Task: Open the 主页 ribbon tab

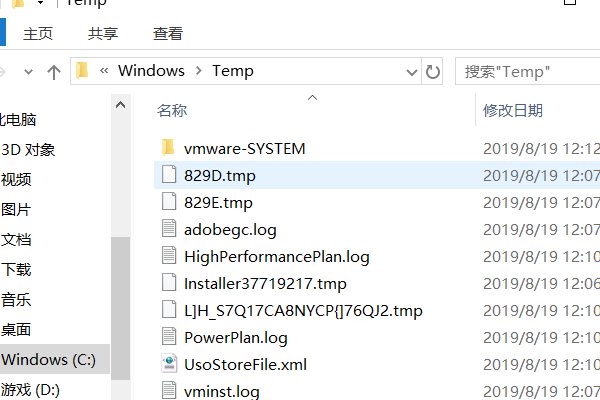Action: [x=38, y=33]
